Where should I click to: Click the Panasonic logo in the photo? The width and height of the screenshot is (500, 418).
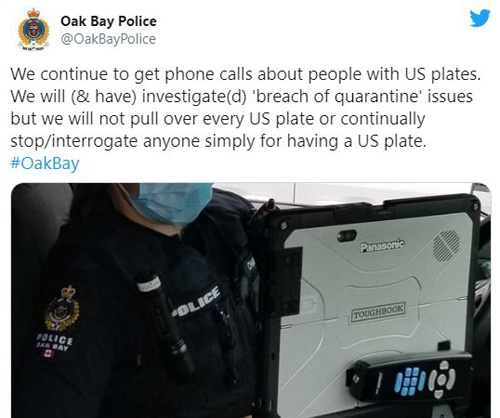[x=382, y=246]
